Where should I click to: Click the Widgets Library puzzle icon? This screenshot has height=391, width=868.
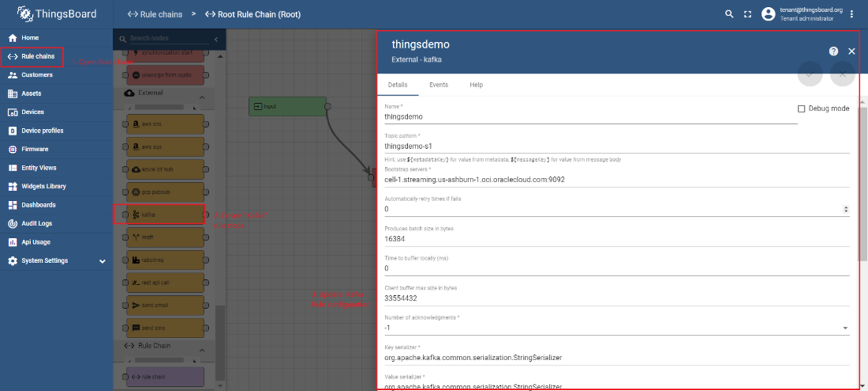coord(12,186)
